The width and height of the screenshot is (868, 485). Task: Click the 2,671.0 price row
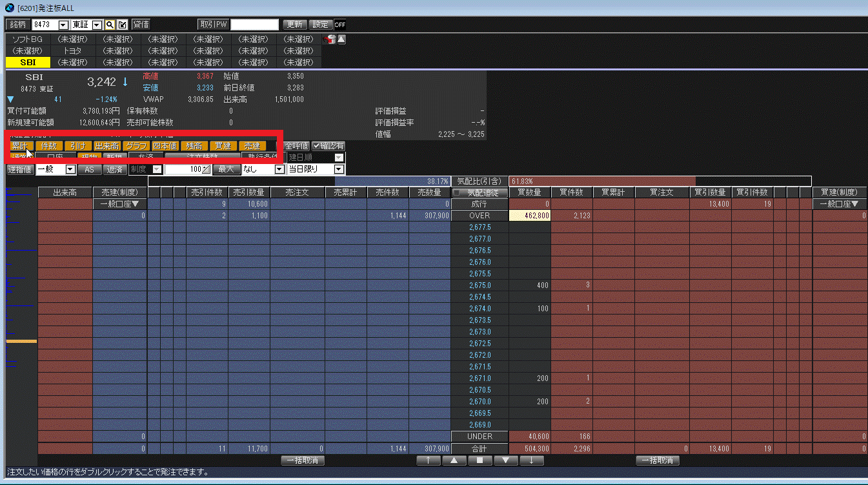[479, 378]
